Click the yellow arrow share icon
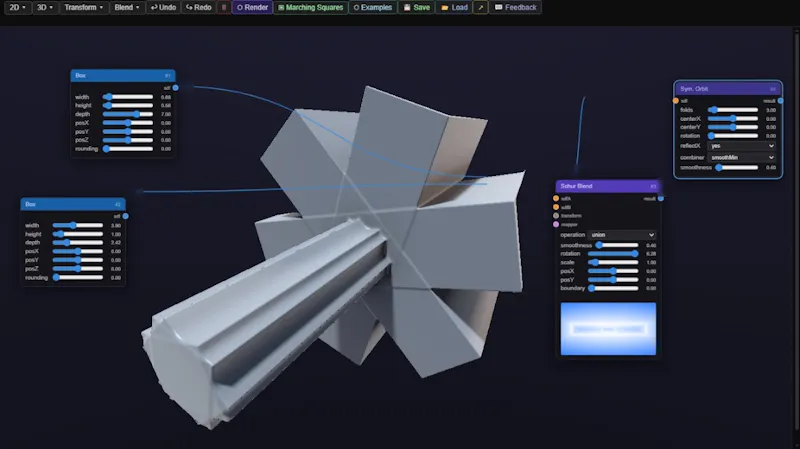800x449 pixels. click(480, 7)
